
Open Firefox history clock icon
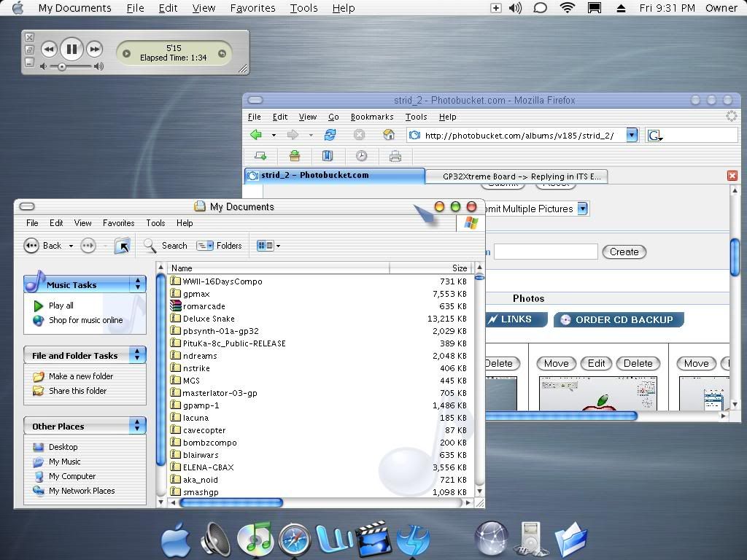point(362,156)
